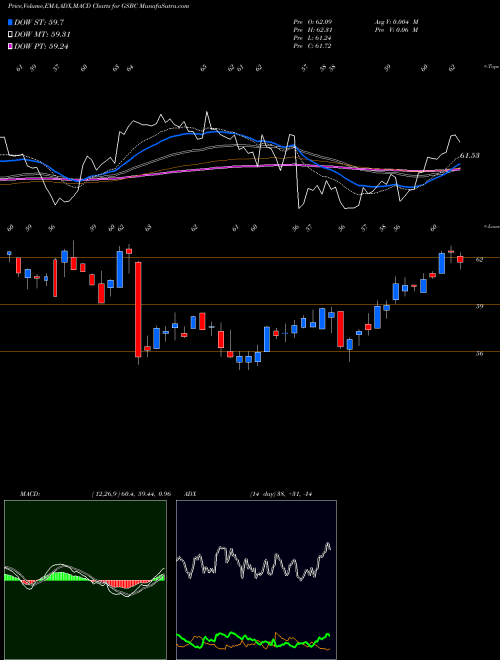The width and height of the screenshot is (500, 660).
Task: Click the magenta DOW PT legend swatch
Action: pos(11,46)
